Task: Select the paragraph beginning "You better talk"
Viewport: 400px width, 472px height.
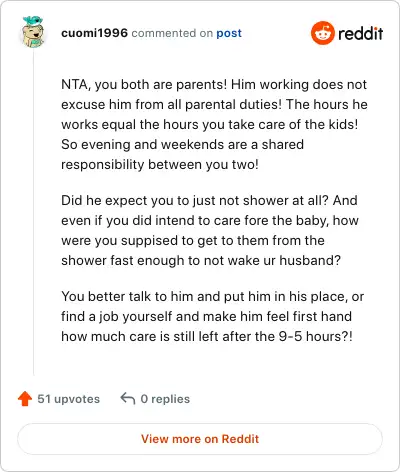Action: tap(212, 316)
